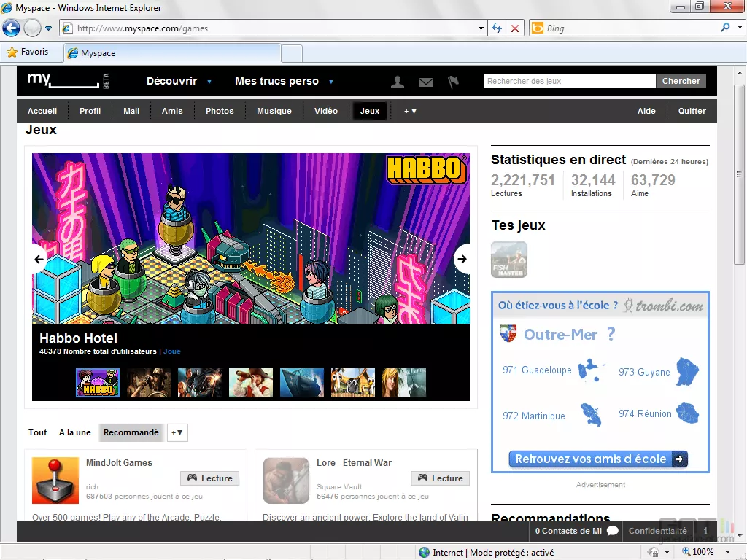Go to Accueil in navigation bar
This screenshot has width=747, height=560.
pos(42,111)
